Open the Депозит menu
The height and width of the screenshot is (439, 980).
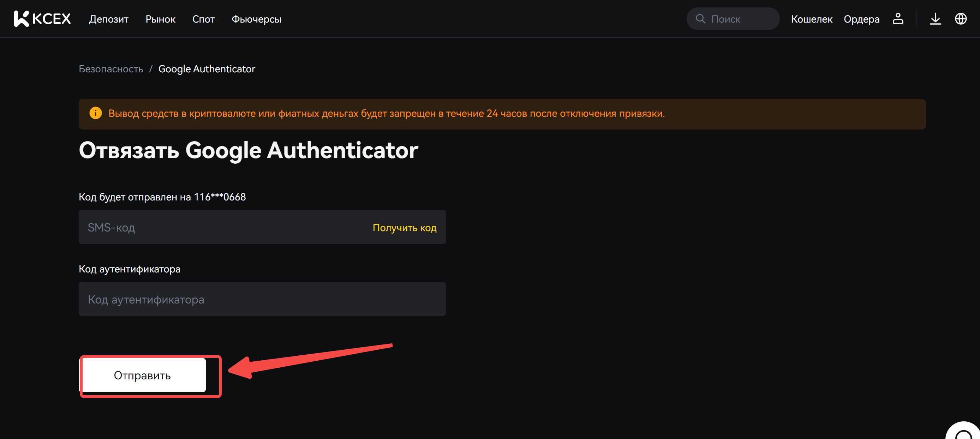click(x=108, y=19)
